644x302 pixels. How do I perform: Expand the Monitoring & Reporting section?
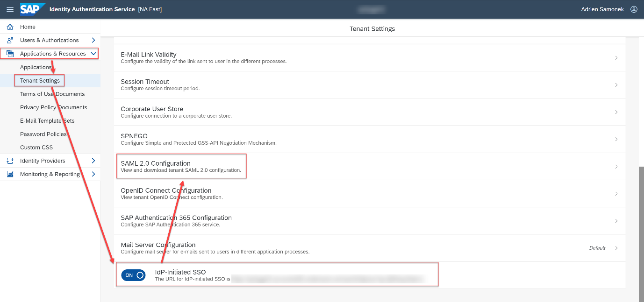[x=93, y=174]
